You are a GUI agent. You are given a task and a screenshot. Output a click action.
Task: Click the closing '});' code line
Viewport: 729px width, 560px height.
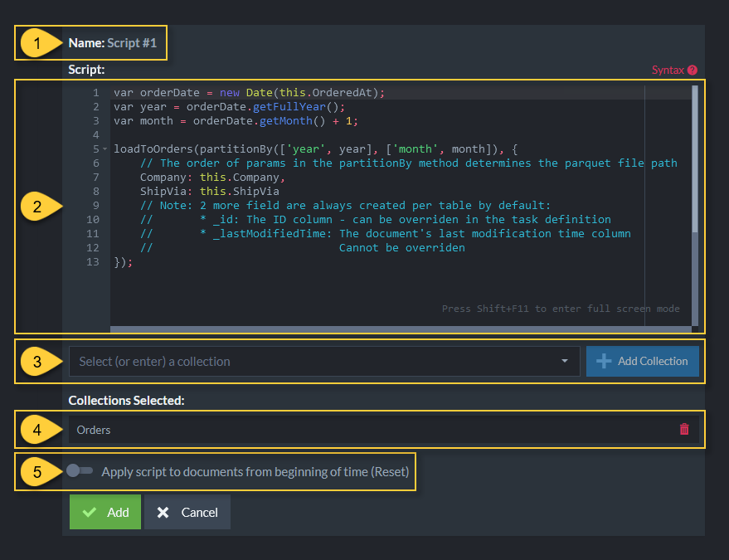click(124, 262)
